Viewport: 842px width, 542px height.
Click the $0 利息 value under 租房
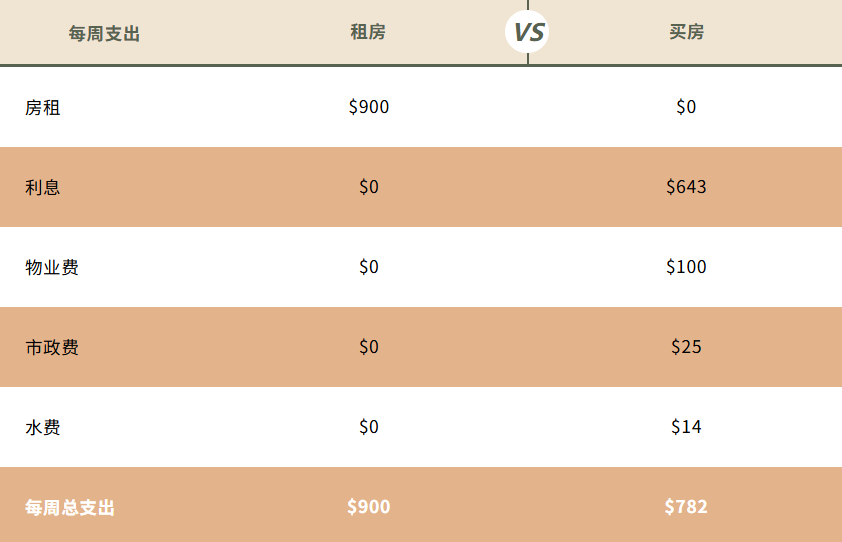tap(369, 187)
